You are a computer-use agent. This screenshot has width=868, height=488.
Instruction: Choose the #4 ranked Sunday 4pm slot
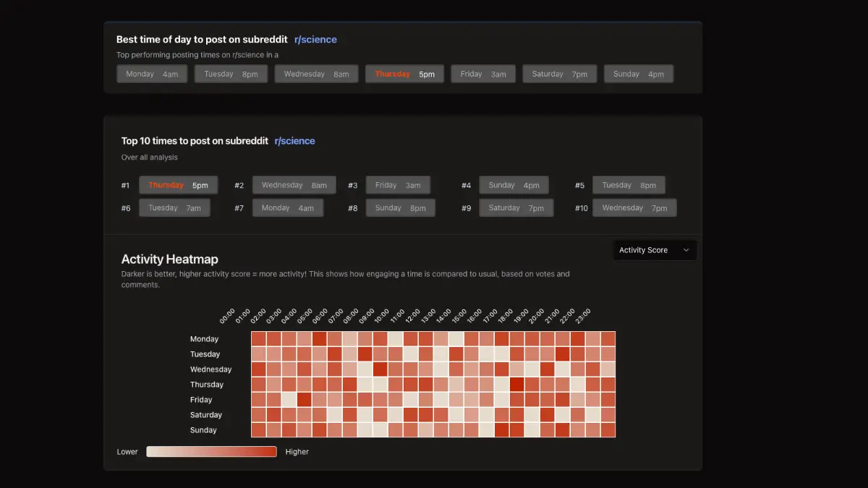tap(514, 185)
